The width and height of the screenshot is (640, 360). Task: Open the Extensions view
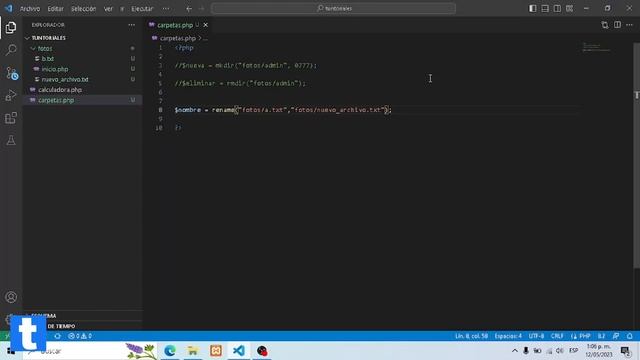click(11, 118)
